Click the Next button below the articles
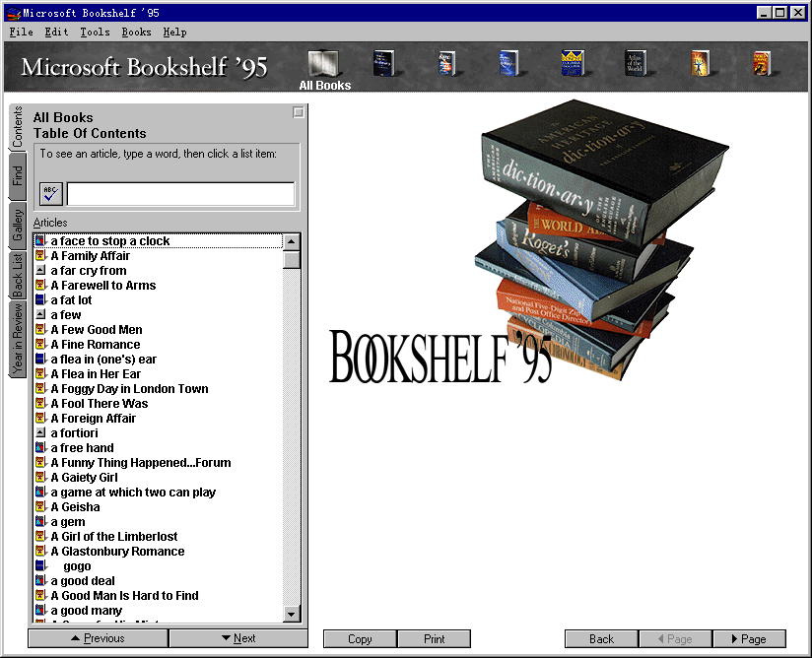This screenshot has height=658, width=812. pyautogui.click(x=238, y=638)
